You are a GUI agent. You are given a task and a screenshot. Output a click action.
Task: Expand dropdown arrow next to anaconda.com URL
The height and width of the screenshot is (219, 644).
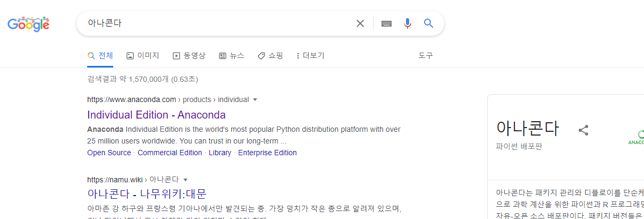click(x=255, y=99)
